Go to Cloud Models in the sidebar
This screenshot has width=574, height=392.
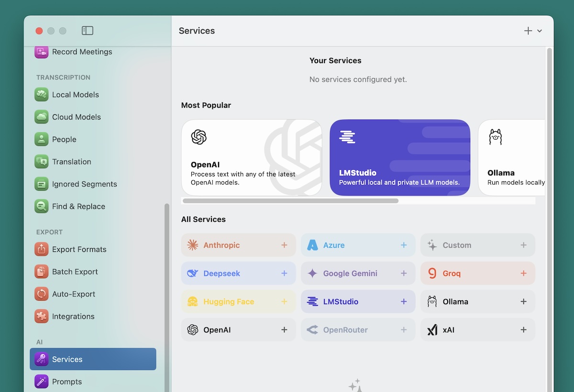click(93, 117)
